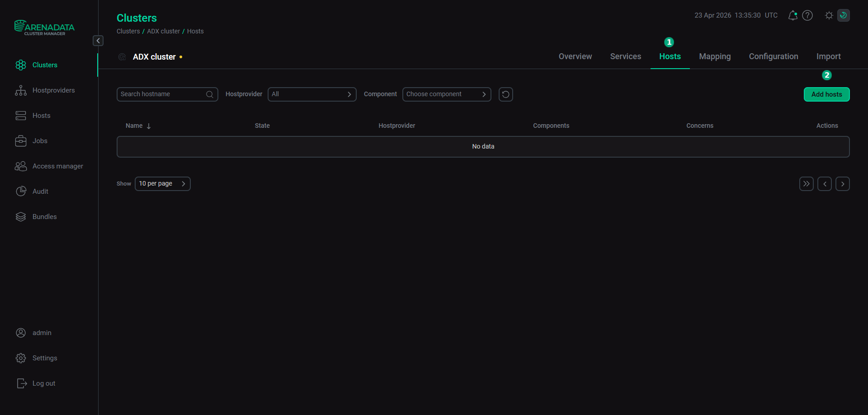Click the State column header
Screen dimensions: 868x415
click(262, 126)
